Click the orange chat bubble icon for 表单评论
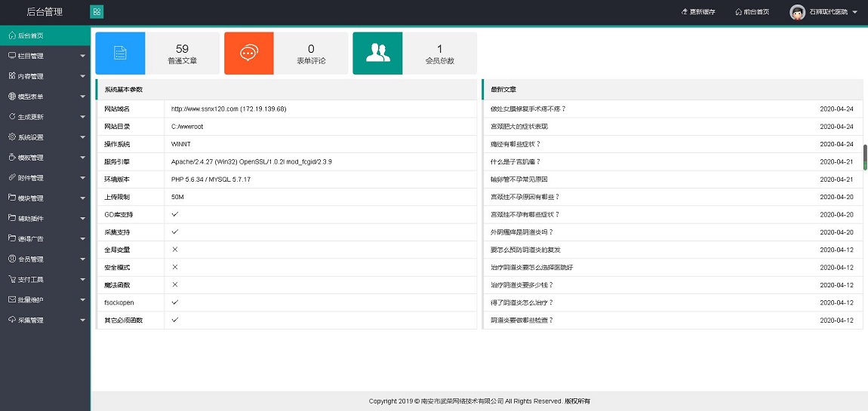 pos(248,53)
